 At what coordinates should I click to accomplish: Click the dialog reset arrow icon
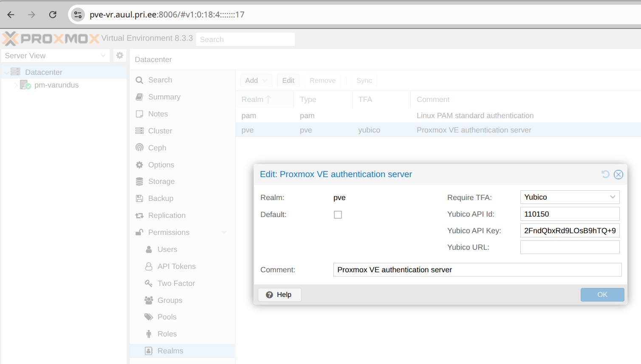point(605,174)
